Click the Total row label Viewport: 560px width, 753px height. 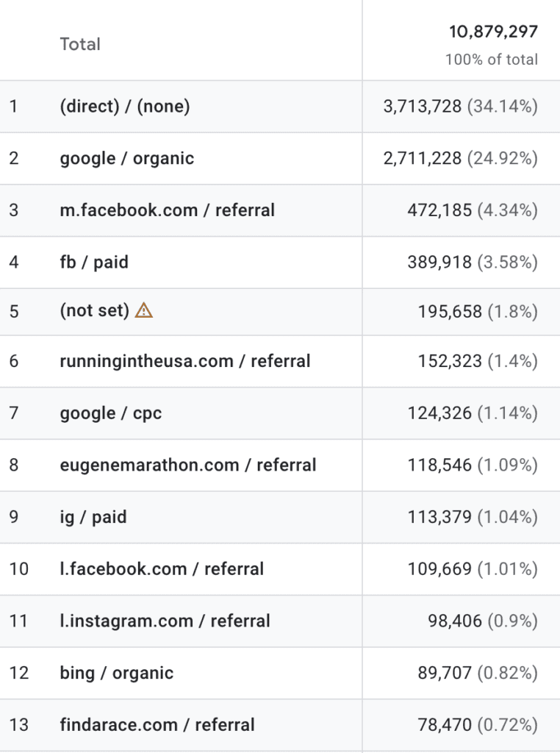80,44
